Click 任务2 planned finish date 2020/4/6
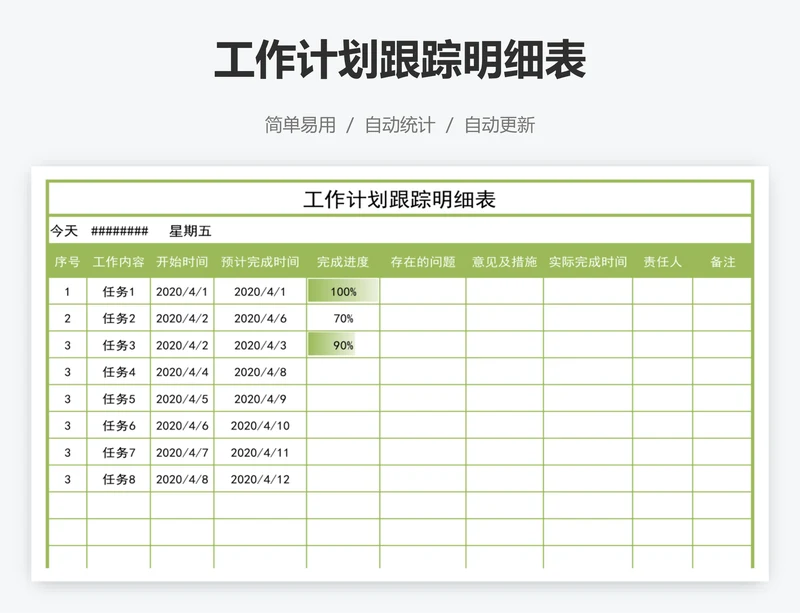This screenshot has width=800, height=613. pos(260,318)
